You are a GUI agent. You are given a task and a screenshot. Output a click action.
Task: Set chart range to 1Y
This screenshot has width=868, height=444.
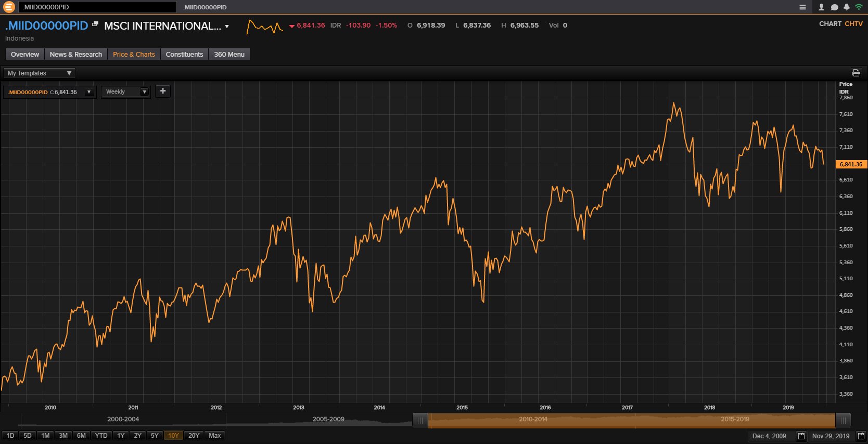pyautogui.click(x=121, y=436)
